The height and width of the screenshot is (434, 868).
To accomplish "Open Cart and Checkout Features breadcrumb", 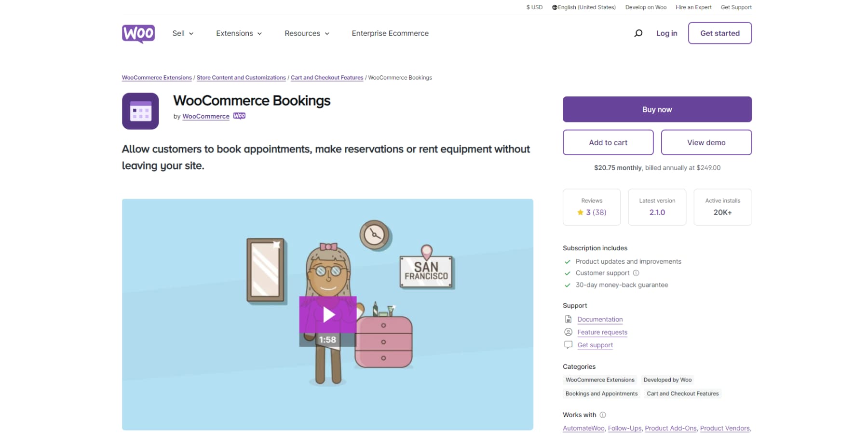I will (327, 78).
